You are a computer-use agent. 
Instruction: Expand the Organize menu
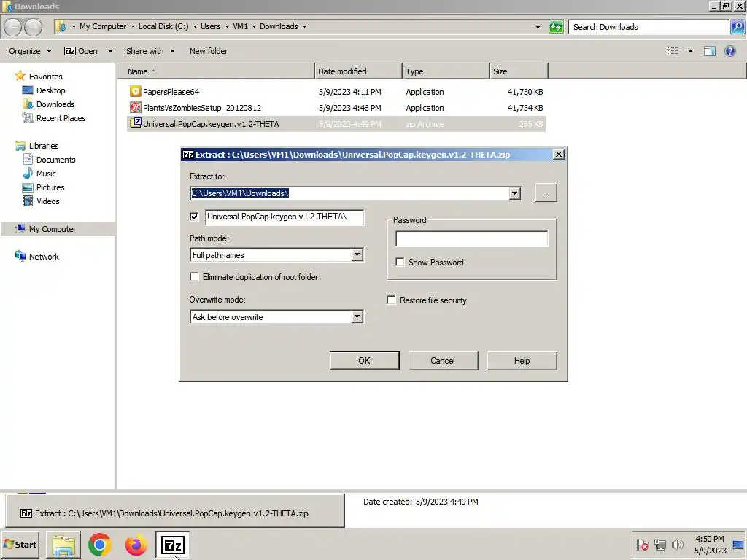(30, 51)
